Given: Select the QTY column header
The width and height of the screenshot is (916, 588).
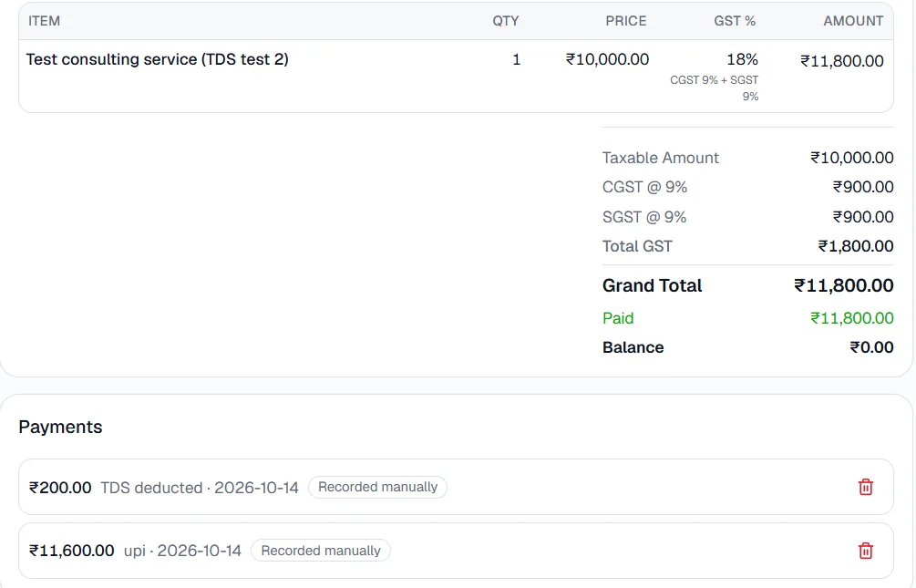Looking at the screenshot, I should [x=505, y=21].
